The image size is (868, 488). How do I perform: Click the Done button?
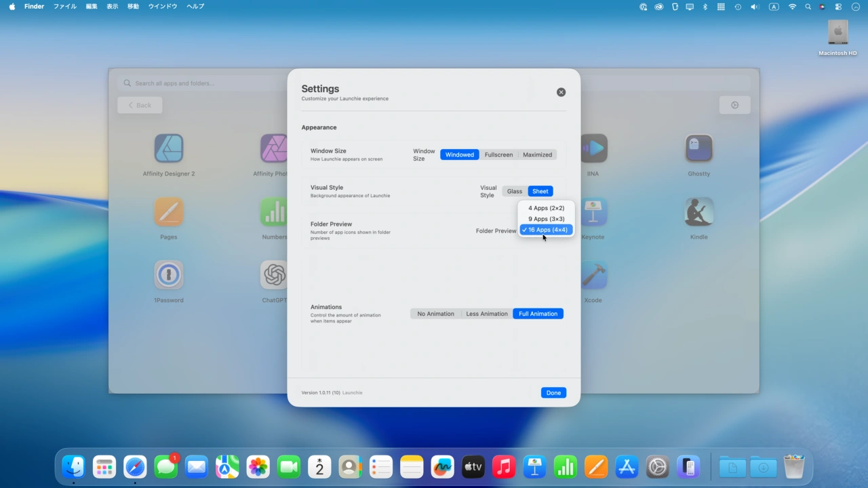click(553, 393)
